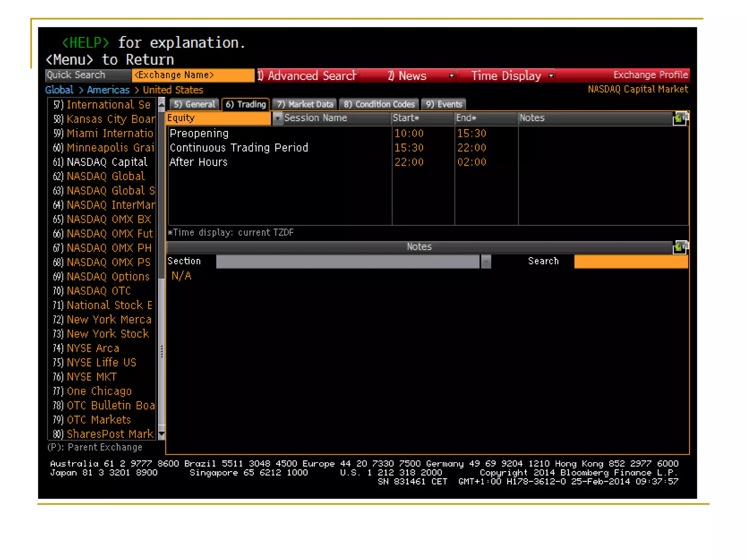Select the Condition Codes tab

pos(379,104)
